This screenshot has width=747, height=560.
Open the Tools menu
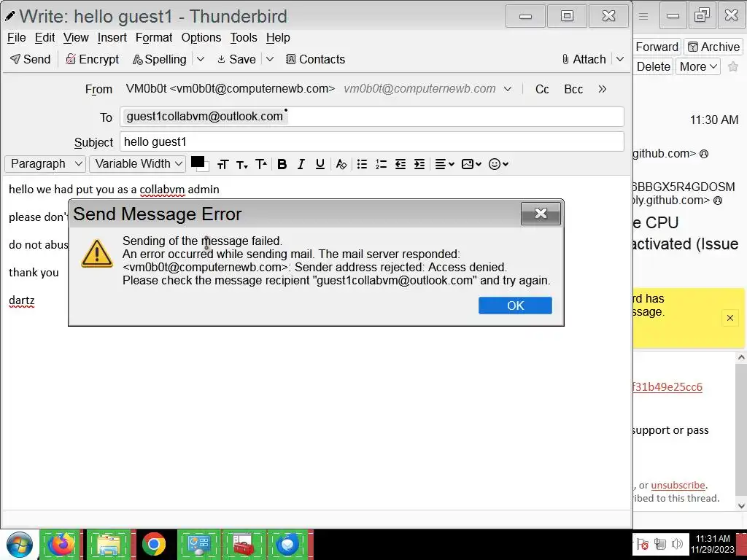tap(244, 38)
